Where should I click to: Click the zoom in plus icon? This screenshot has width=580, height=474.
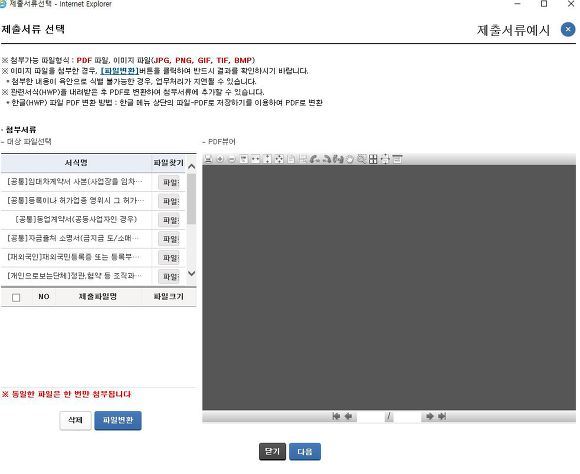point(220,159)
